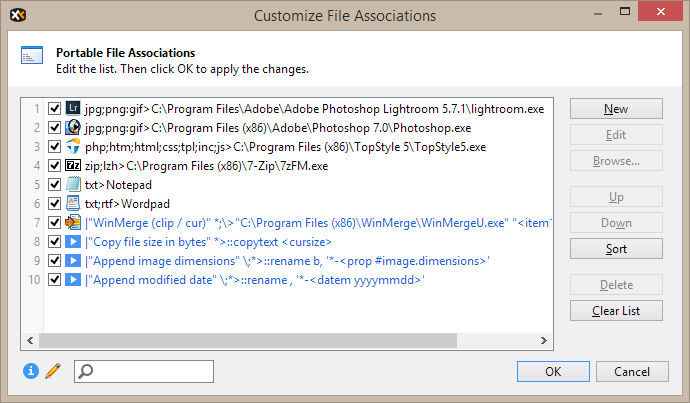
Task: Click the pencil edit icon at bottom left
Action: coord(53,371)
